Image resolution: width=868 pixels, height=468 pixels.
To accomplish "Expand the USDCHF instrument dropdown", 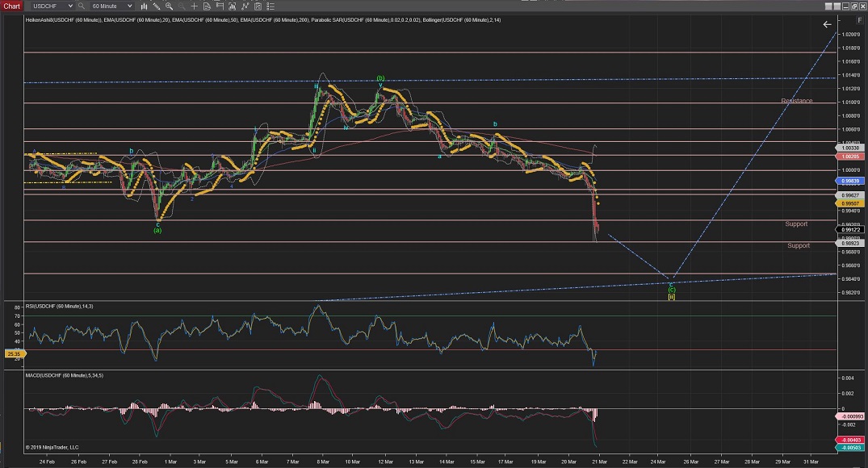I will [70, 6].
